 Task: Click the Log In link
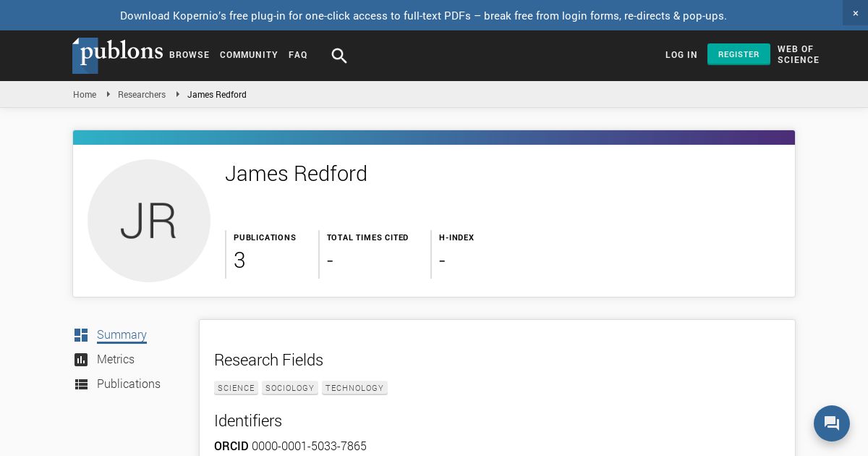coord(681,55)
